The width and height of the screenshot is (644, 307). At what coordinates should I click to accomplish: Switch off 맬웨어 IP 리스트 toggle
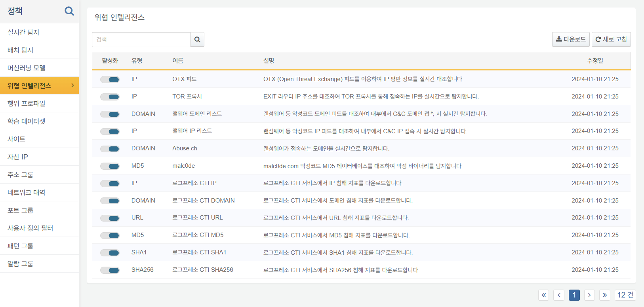110,132
